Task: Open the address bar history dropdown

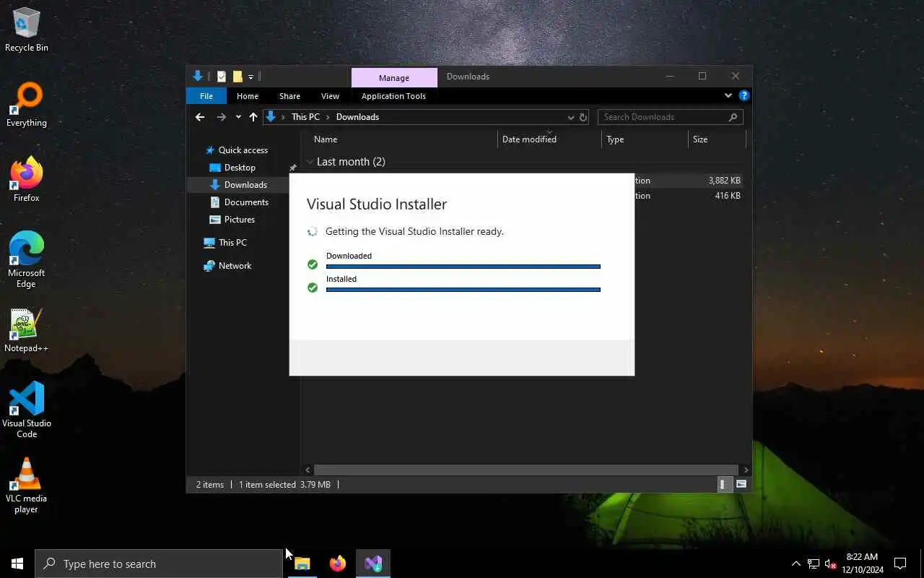Action: tap(570, 117)
